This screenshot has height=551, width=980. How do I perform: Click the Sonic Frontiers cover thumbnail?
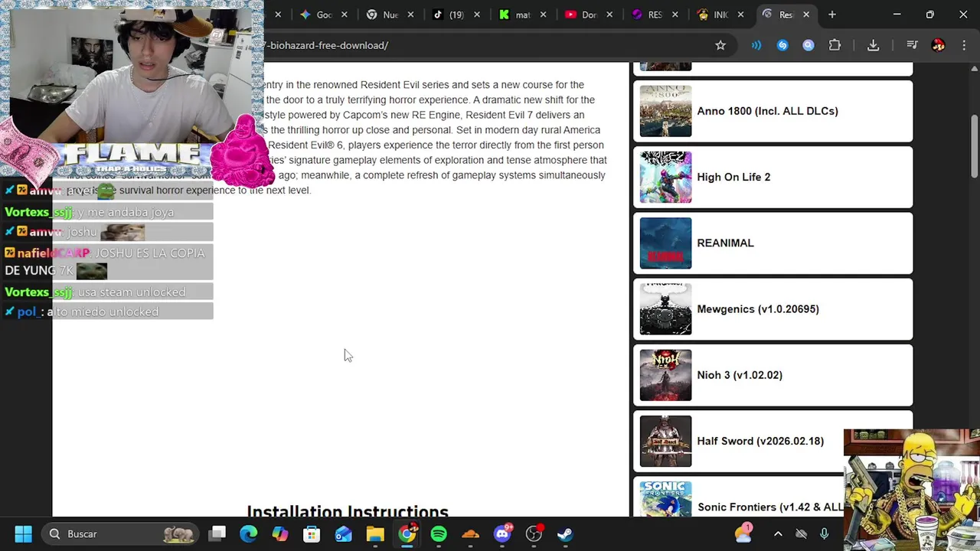click(x=665, y=499)
